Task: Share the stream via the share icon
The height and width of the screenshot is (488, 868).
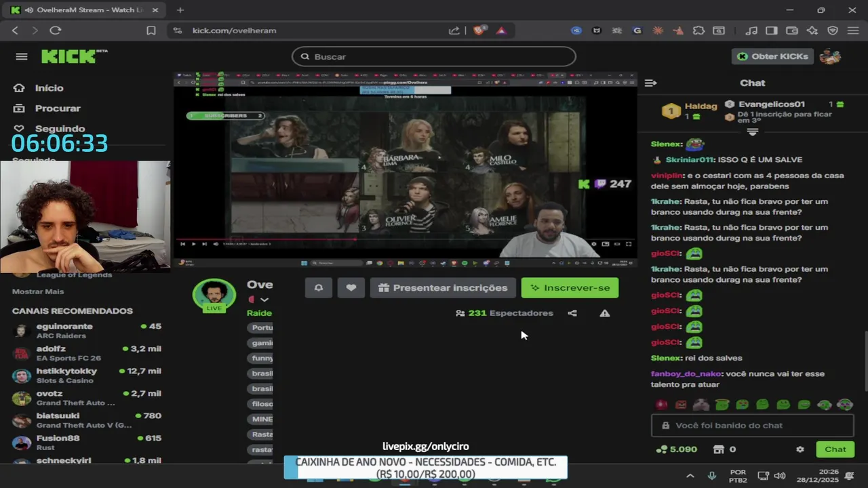Action: (572, 313)
